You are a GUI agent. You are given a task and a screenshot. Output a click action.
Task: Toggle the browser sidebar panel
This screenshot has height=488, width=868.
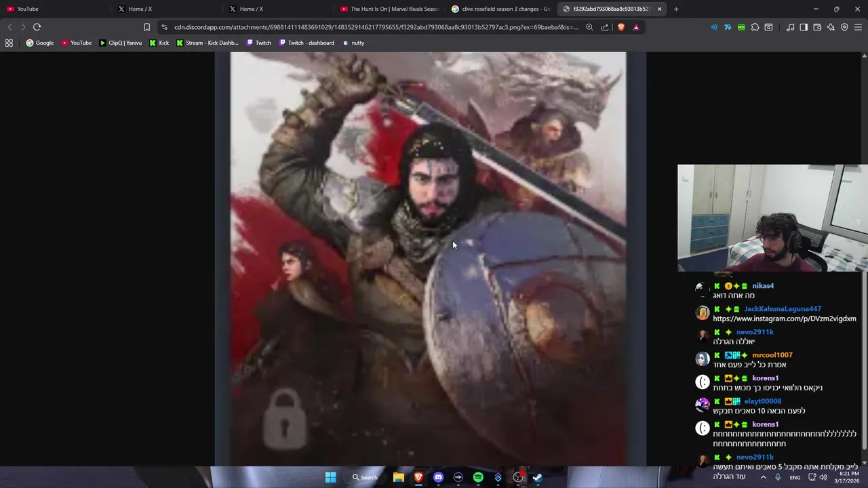point(804,27)
